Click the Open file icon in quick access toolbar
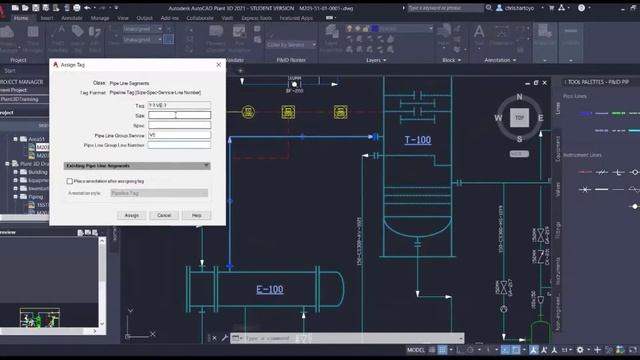This screenshot has height=360, width=640. 25,8
